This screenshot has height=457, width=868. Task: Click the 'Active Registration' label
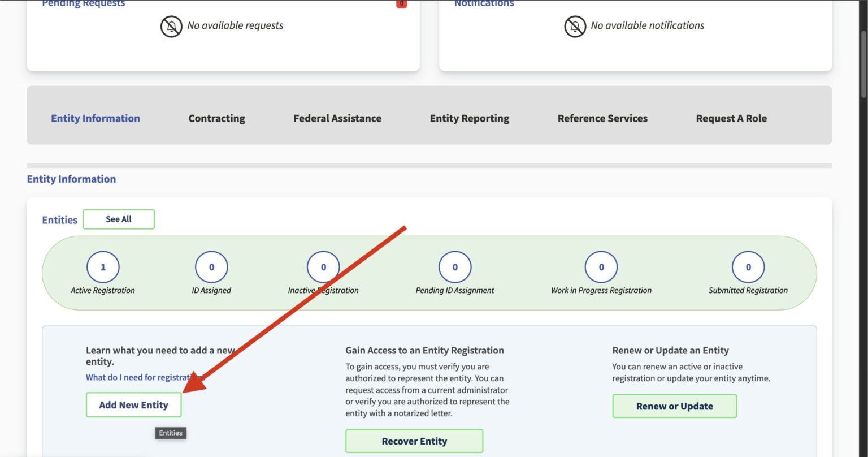pyautogui.click(x=103, y=290)
